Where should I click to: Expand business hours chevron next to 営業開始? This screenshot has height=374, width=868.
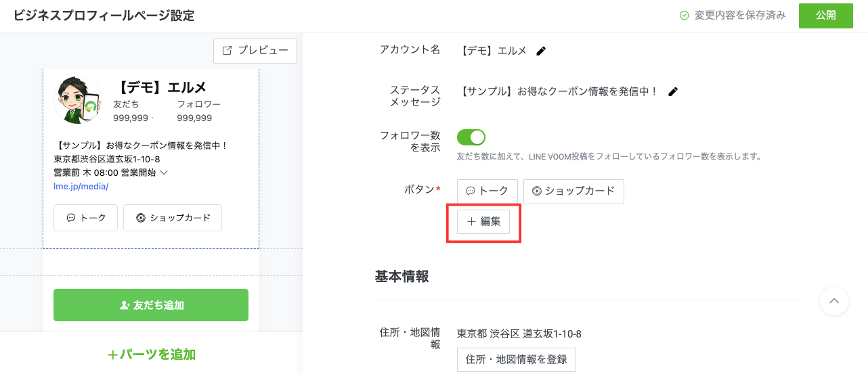tap(164, 172)
